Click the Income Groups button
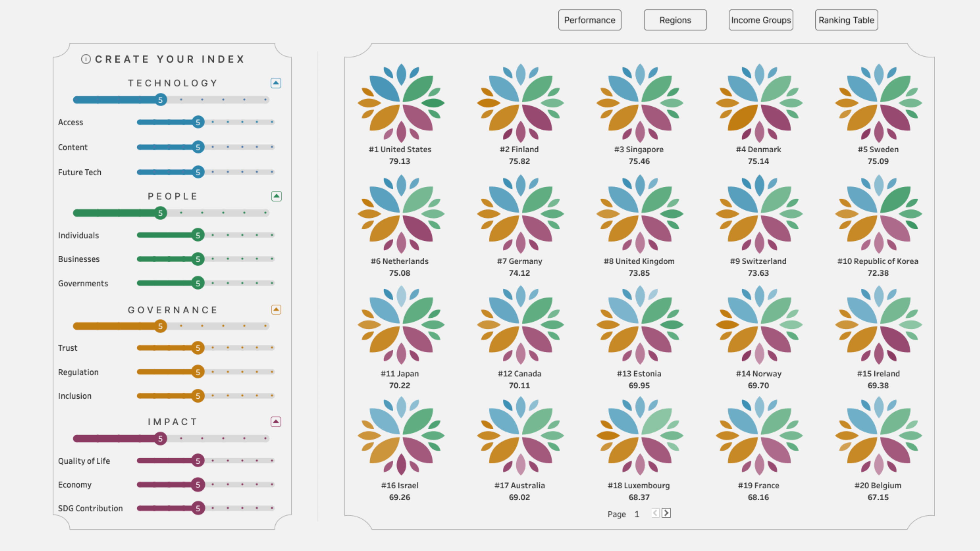The width and height of the screenshot is (980, 551). click(760, 20)
